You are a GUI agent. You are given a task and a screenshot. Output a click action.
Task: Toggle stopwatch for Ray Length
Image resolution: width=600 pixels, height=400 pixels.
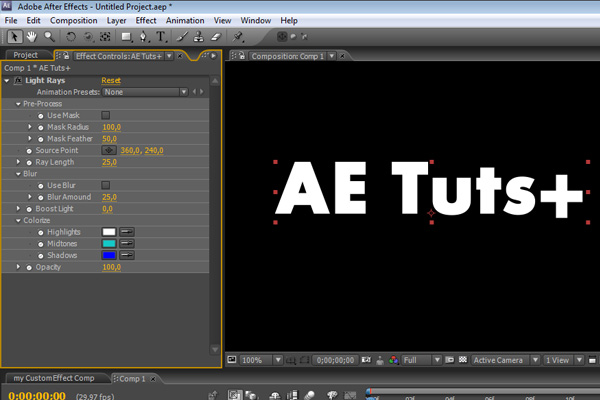pos(29,163)
